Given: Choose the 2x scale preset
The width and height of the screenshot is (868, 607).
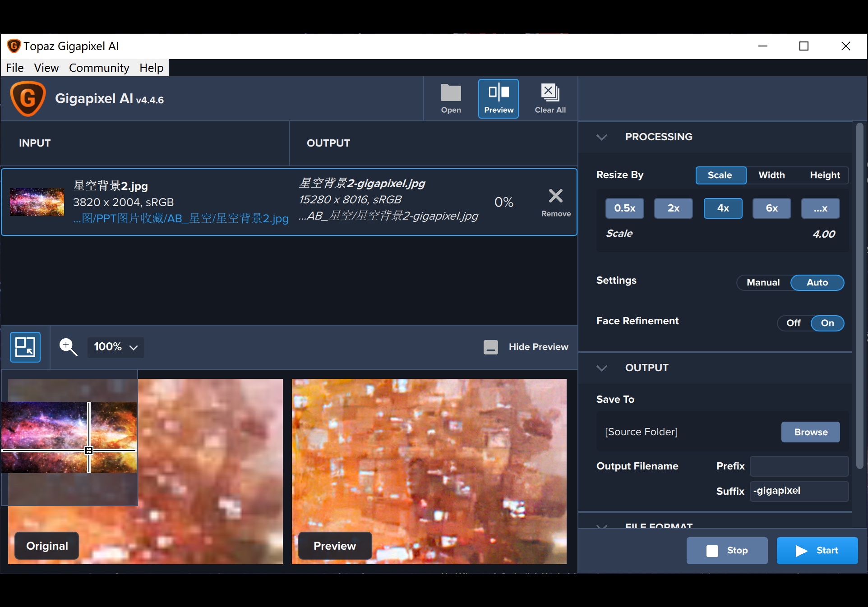Looking at the screenshot, I should [x=674, y=208].
